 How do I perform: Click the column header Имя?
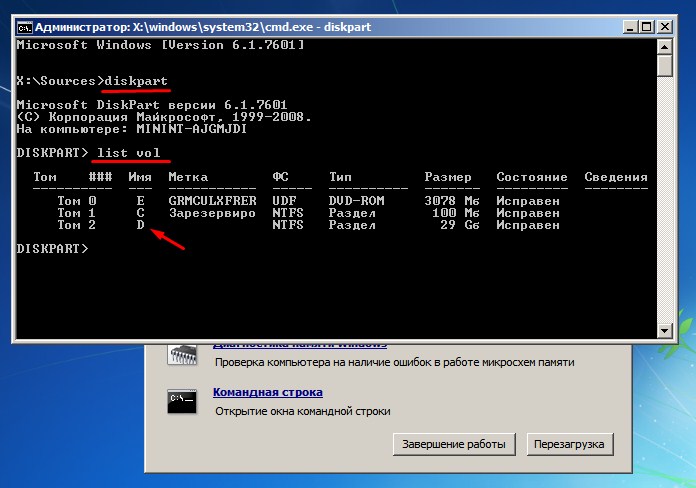[x=140, y=177]
